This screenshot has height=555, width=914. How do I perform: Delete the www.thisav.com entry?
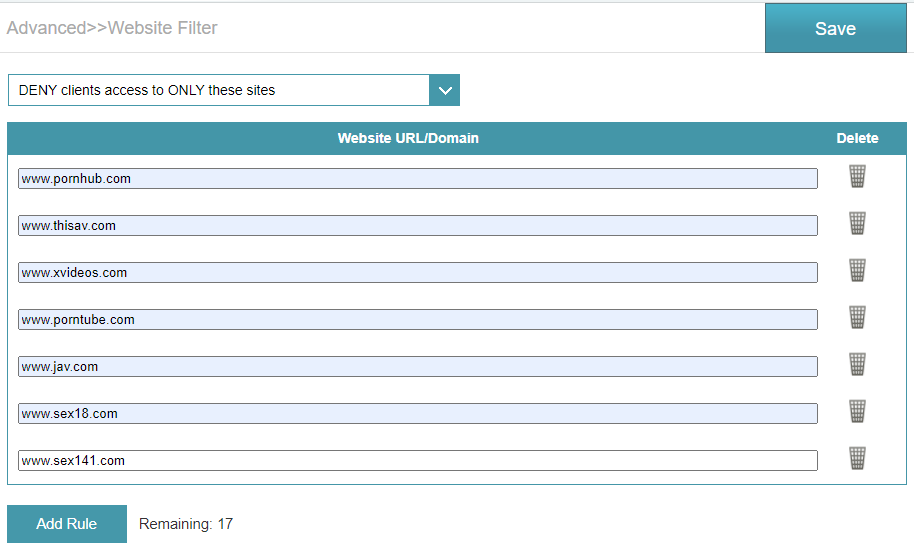857,223
